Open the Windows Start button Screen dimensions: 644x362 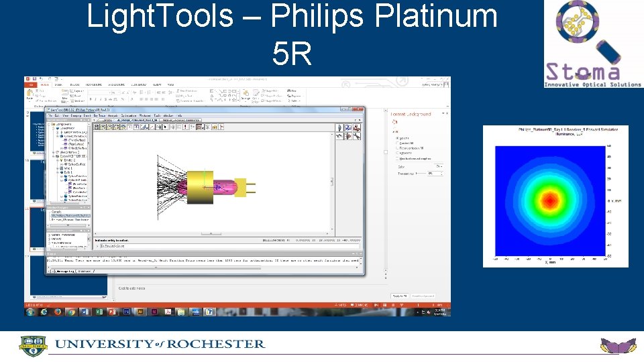click(30, 312)
